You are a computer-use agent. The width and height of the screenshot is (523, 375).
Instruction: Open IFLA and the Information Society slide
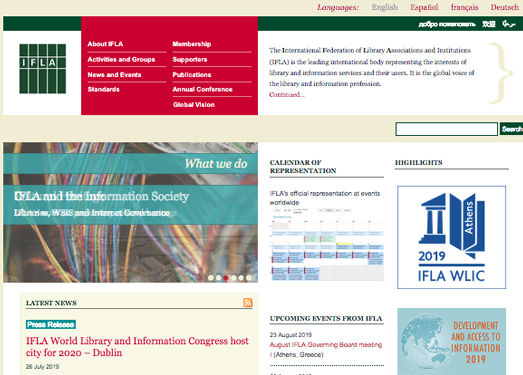pos(101,196)
